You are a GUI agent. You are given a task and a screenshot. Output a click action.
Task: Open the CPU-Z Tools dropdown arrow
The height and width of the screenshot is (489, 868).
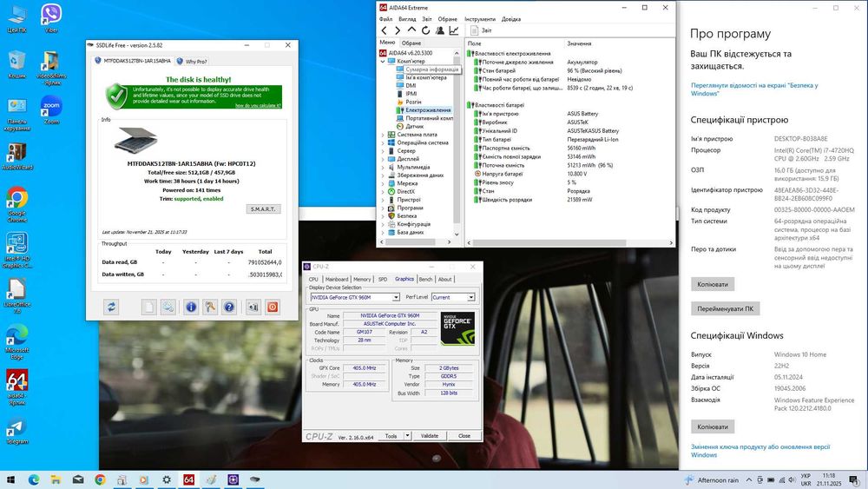[x=407, y=436]
